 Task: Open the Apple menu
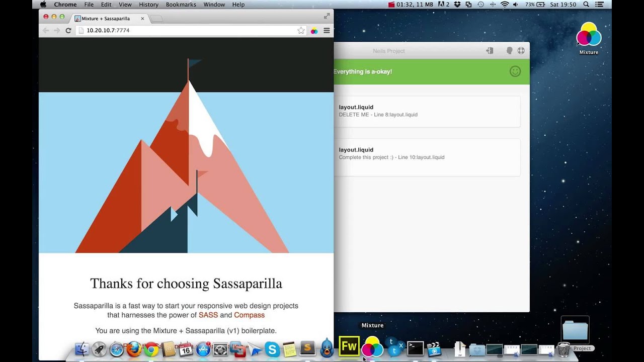[43, 5]
